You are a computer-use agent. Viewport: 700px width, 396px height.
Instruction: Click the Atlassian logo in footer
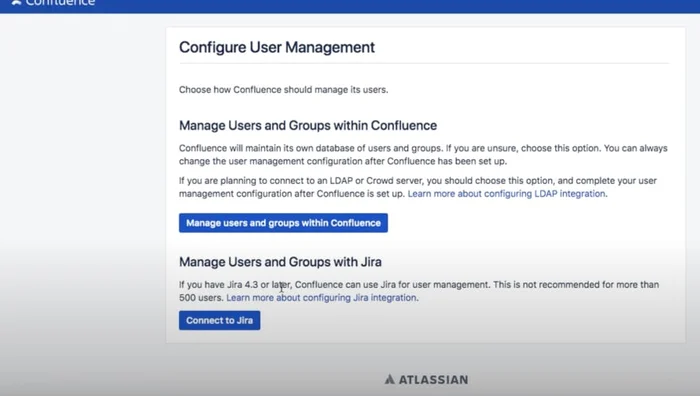426,379
